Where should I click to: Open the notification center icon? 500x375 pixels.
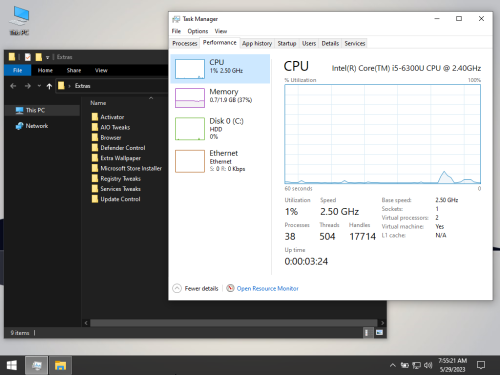coord(481,365)
